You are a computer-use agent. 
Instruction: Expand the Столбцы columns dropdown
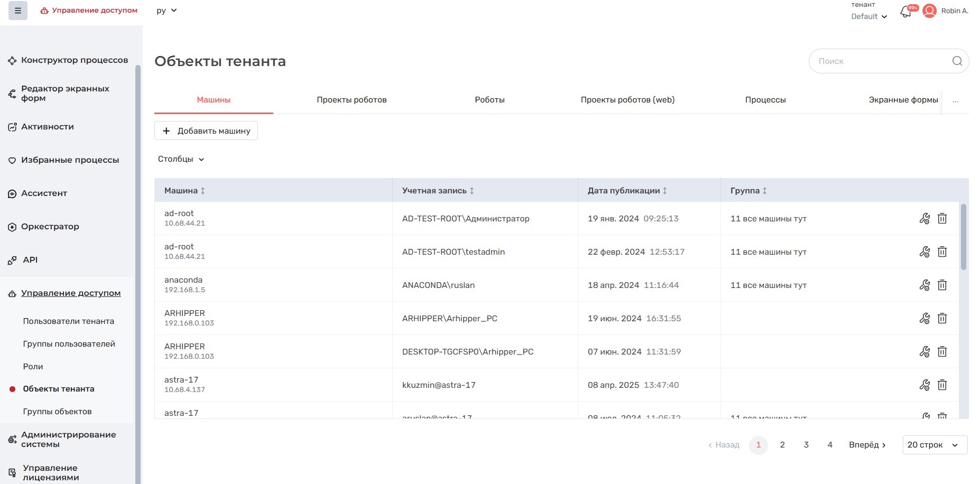point(181,159)
